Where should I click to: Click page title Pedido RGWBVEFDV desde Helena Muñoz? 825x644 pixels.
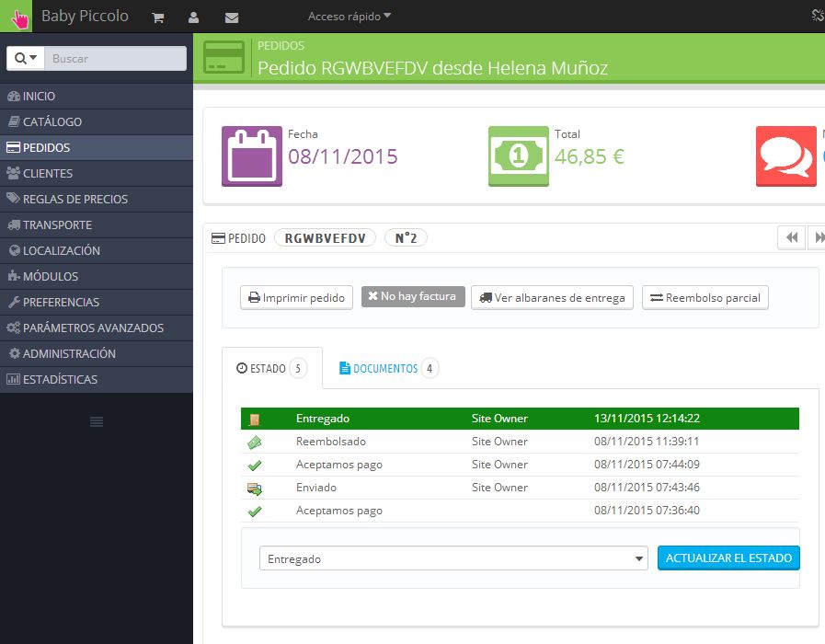point(432,68)
